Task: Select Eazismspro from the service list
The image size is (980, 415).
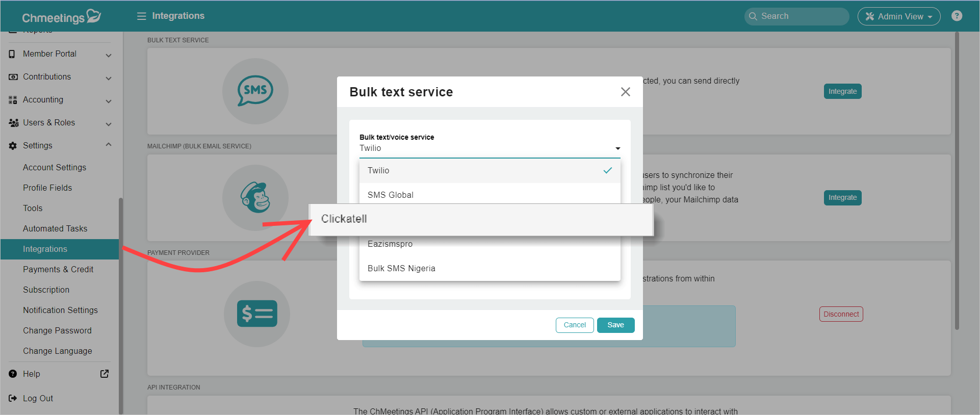Action: [x=490, y=244]
